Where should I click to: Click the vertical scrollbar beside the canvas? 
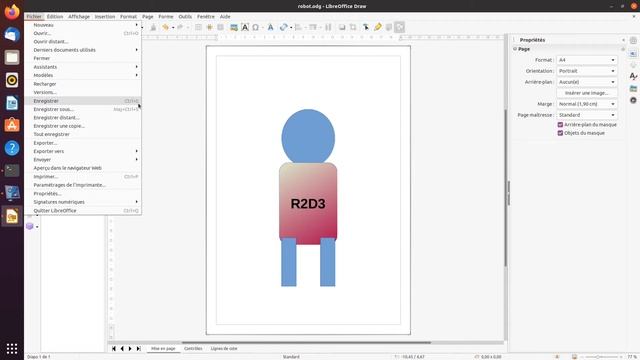506,188
